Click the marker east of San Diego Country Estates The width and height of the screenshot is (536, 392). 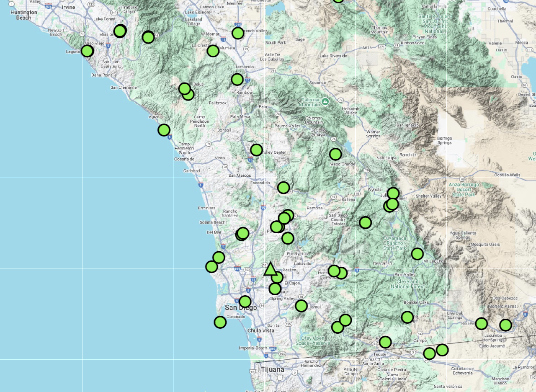(x=365, y=222)
